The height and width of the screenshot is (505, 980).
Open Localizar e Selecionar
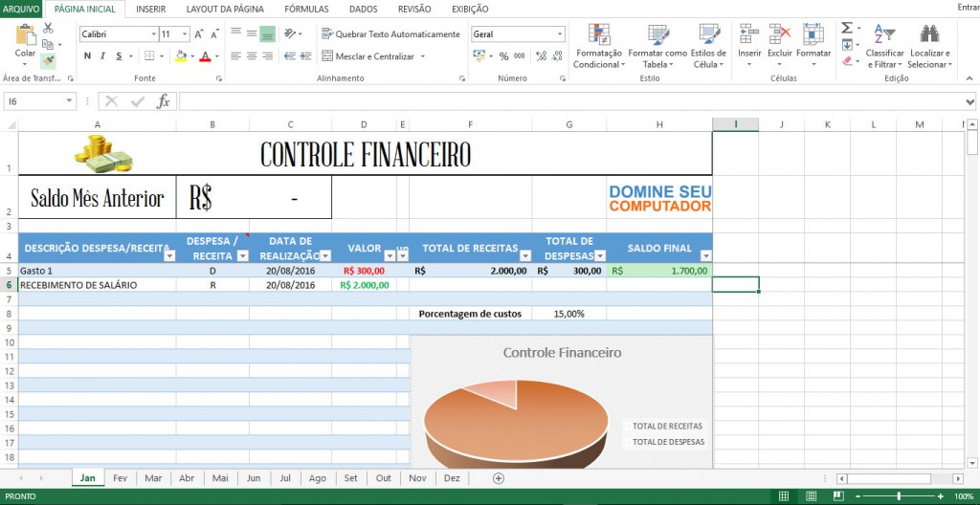tap(930, 47)
